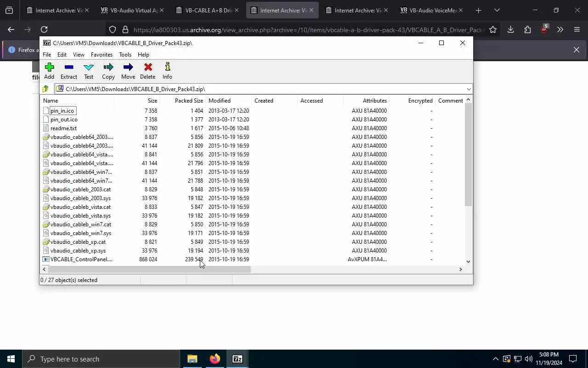Select vbaudio_cableb_xp.cat file
This screenshot has width=588, height=368.
(78, 241)
